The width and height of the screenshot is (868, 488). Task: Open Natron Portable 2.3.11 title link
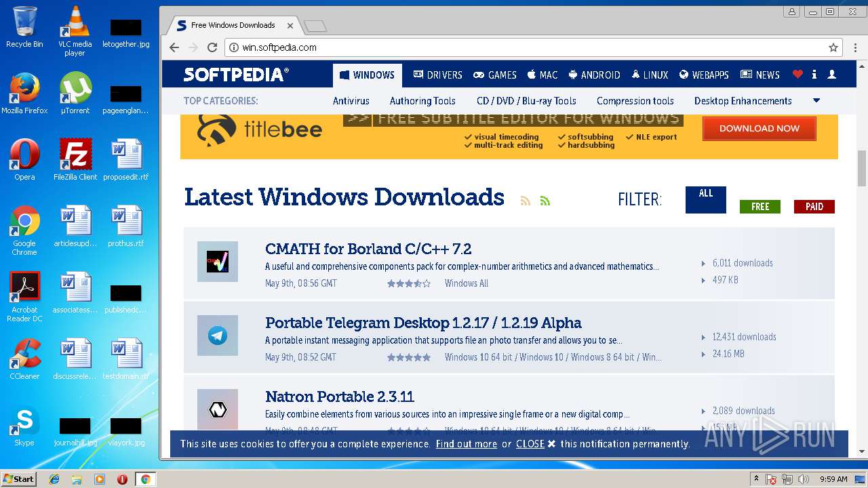click(x=340, y=396)
